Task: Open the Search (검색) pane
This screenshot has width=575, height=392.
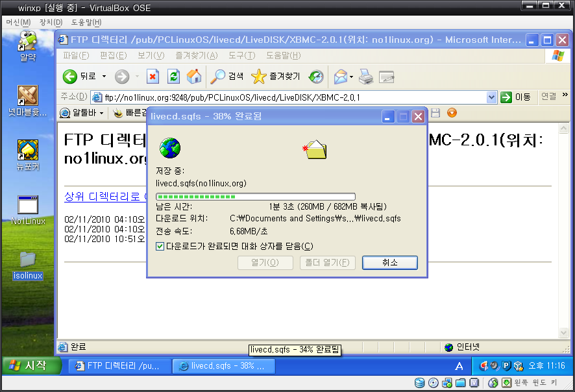Action: click(x=227, y=77)
